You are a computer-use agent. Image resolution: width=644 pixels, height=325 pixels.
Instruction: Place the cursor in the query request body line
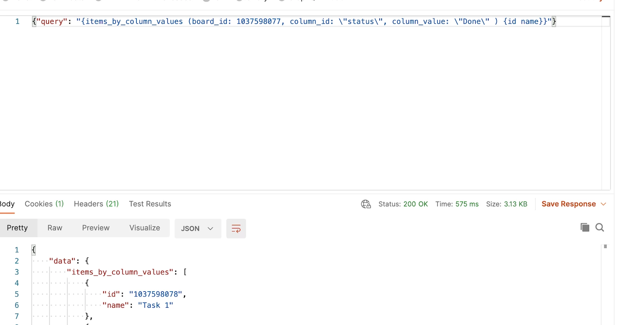(294, 21)
